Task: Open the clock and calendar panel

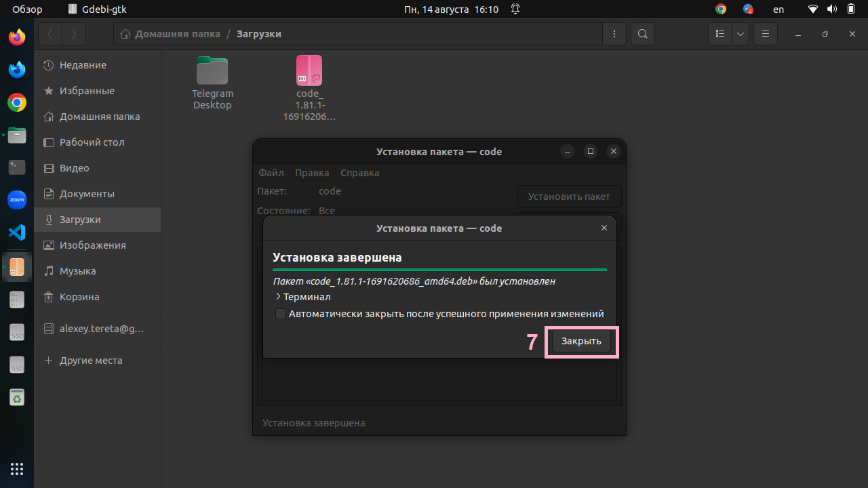Action: tap(451, 9)
